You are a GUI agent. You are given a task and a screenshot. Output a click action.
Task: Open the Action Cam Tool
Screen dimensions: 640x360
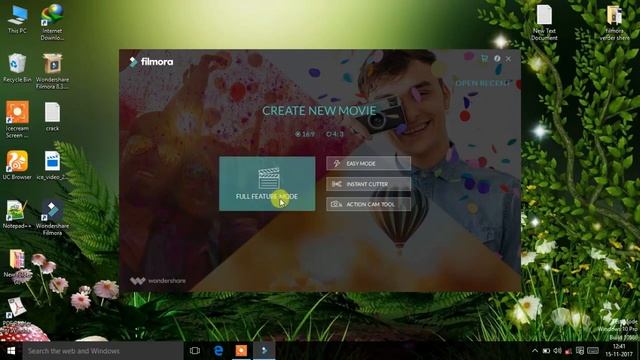pyautogui.click(x=368, y=204)
